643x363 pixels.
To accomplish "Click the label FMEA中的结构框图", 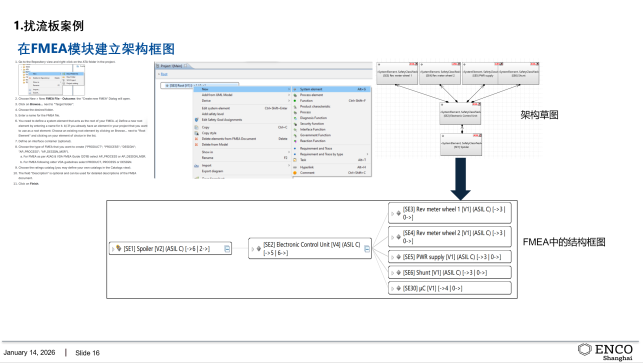I will point(564,242).
